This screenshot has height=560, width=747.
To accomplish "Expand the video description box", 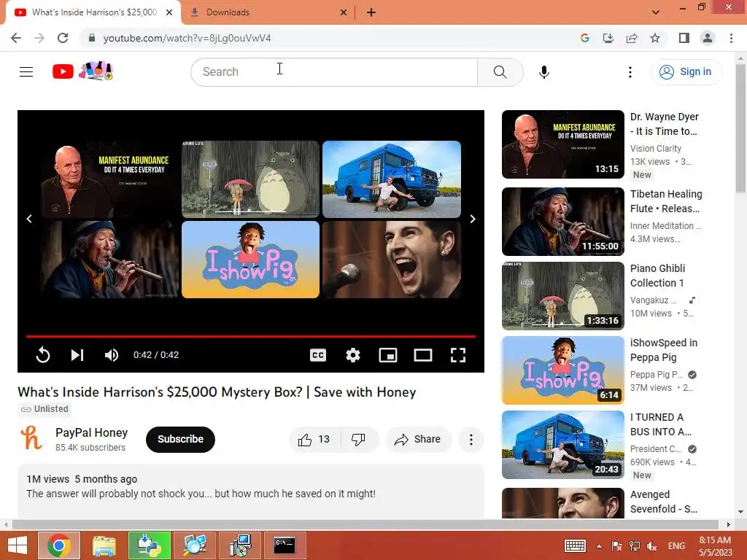I will [x=251, y=491].
